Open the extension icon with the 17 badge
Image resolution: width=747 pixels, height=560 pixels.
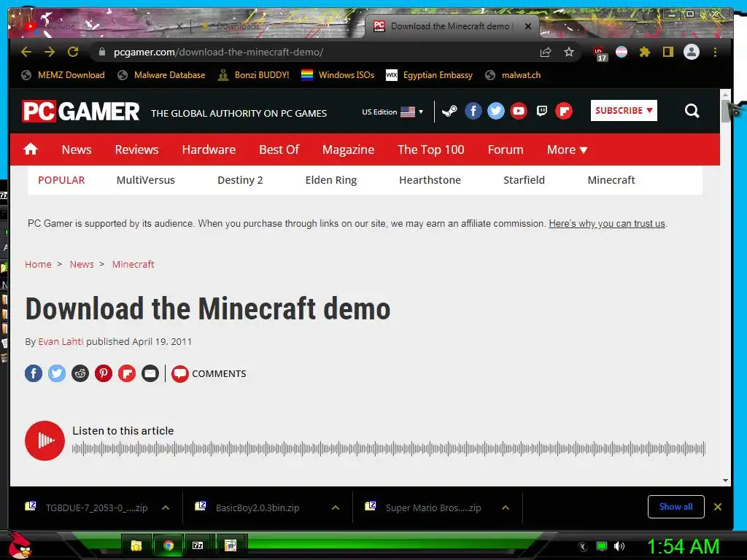(x=600, y=53)
